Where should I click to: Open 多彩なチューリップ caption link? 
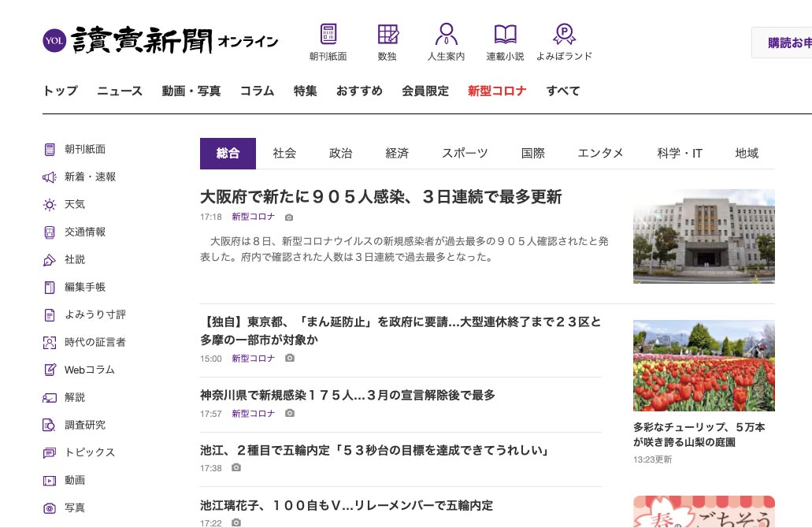coord(699,435)
